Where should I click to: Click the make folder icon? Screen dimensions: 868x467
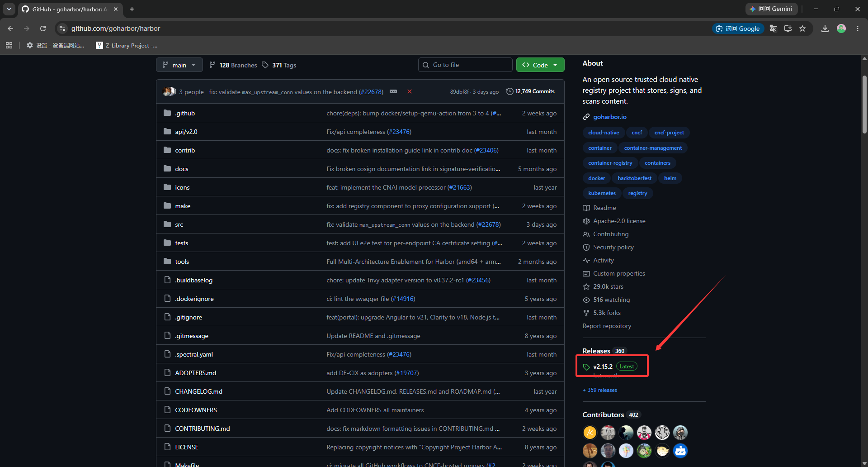(167, 205)
